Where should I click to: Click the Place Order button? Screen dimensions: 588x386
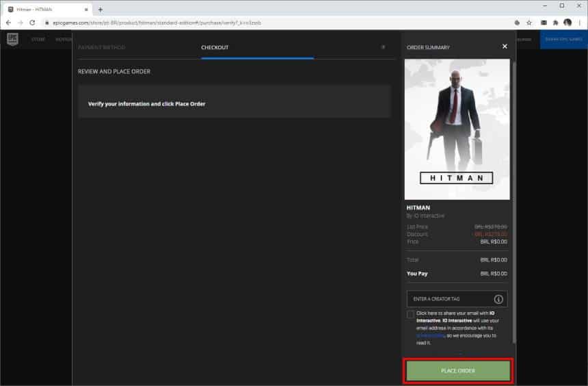pos(458,371)
